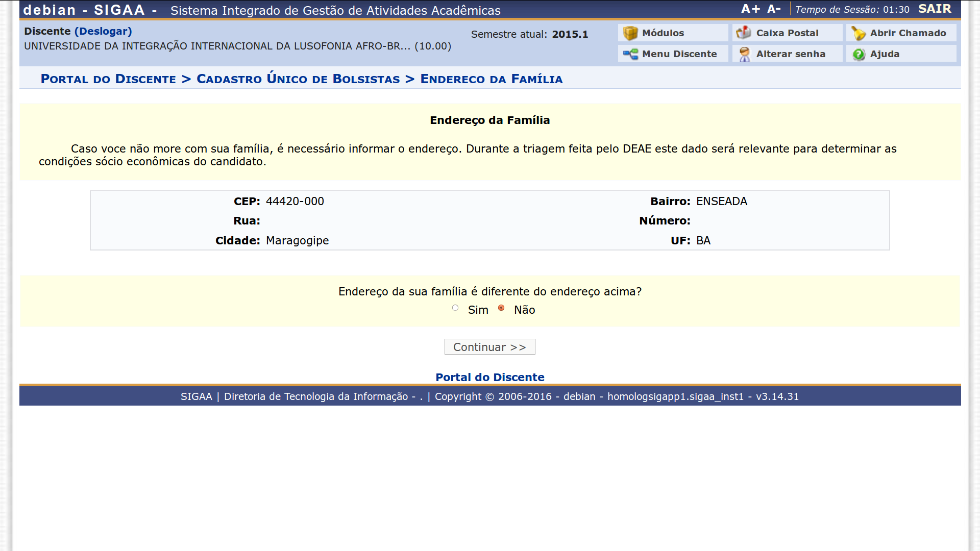This screenshot has width=980, height=551.
Task: Click the Alterar senha person icon
Action: tap(744, 54)
